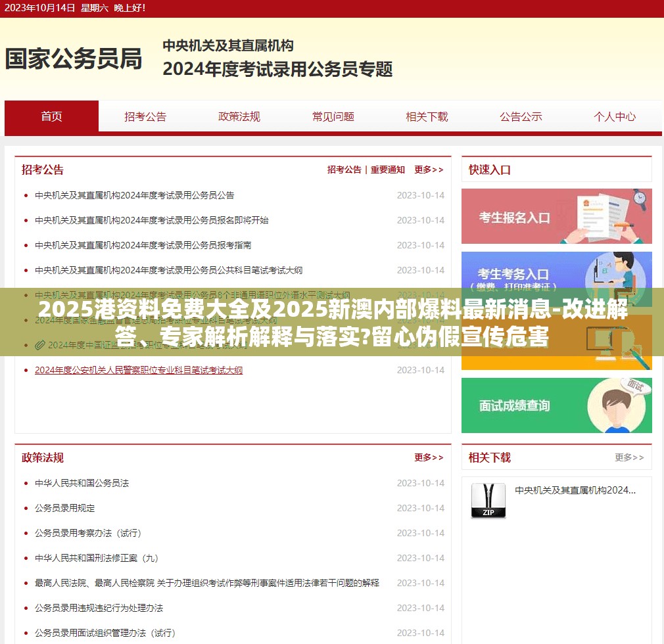This screenshot has width=664, height=644.
Task: Open 中央机关及其直属机构2024... download link
Action: 575,490
